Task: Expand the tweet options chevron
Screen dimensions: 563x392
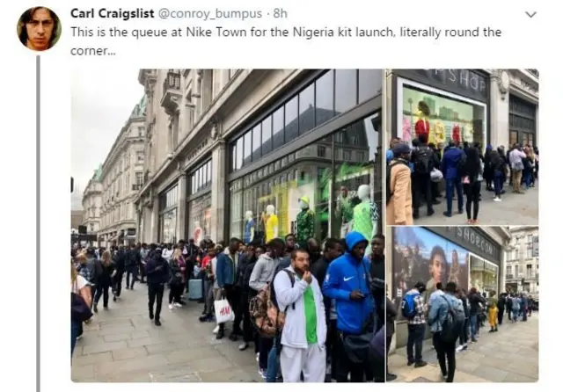Action: tap(530, 15)
